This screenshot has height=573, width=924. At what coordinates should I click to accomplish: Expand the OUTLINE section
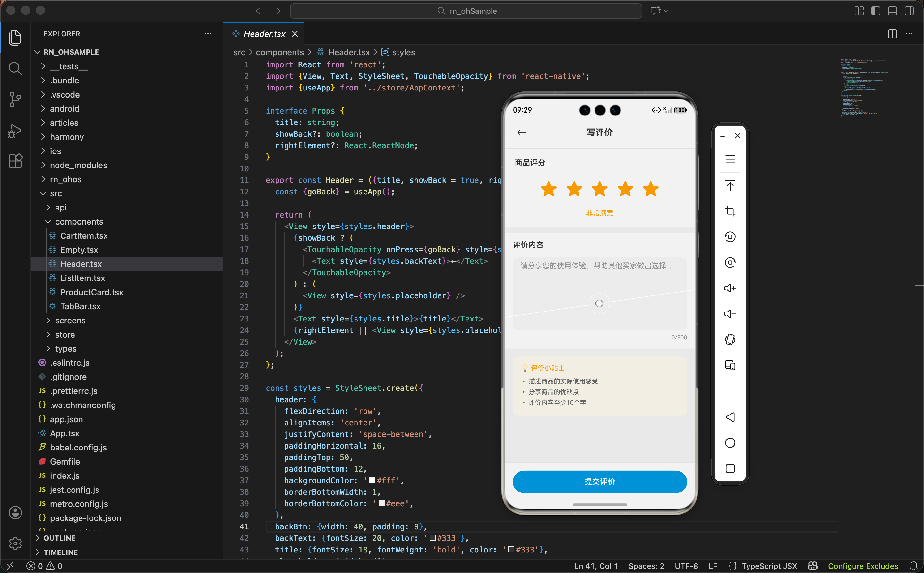pyautogui.click(x=59, y=538)
